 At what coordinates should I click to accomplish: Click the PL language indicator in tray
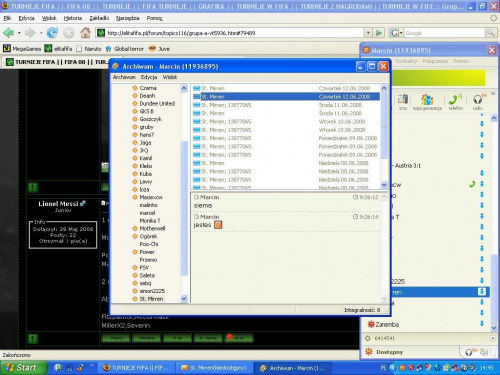tap(384, 368)
